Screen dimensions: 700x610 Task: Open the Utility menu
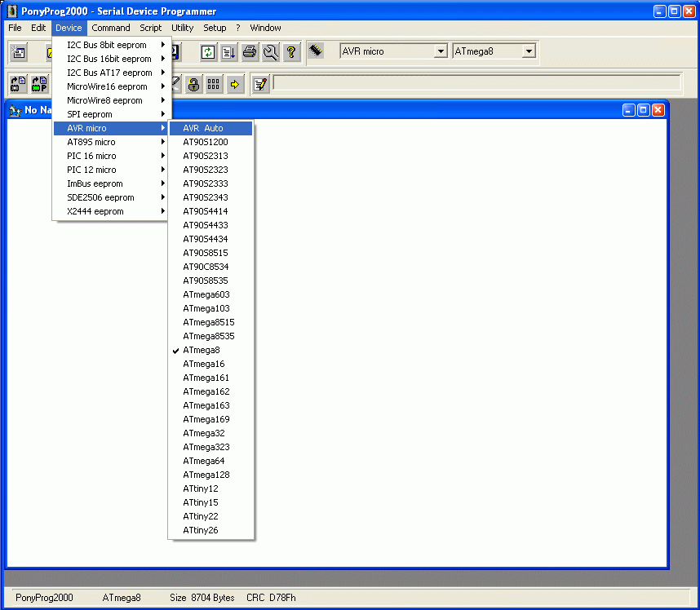pyautogui.click(x=182, y=28)
